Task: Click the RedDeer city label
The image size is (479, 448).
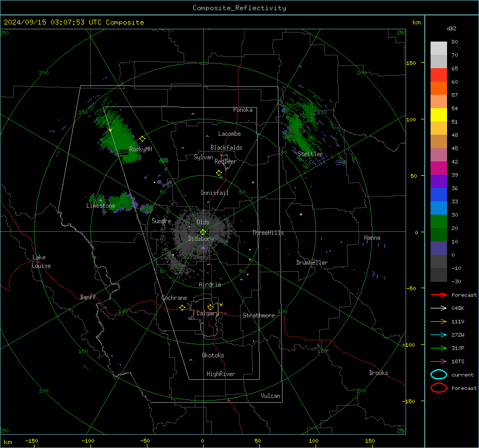Action: tap(226, 161)
